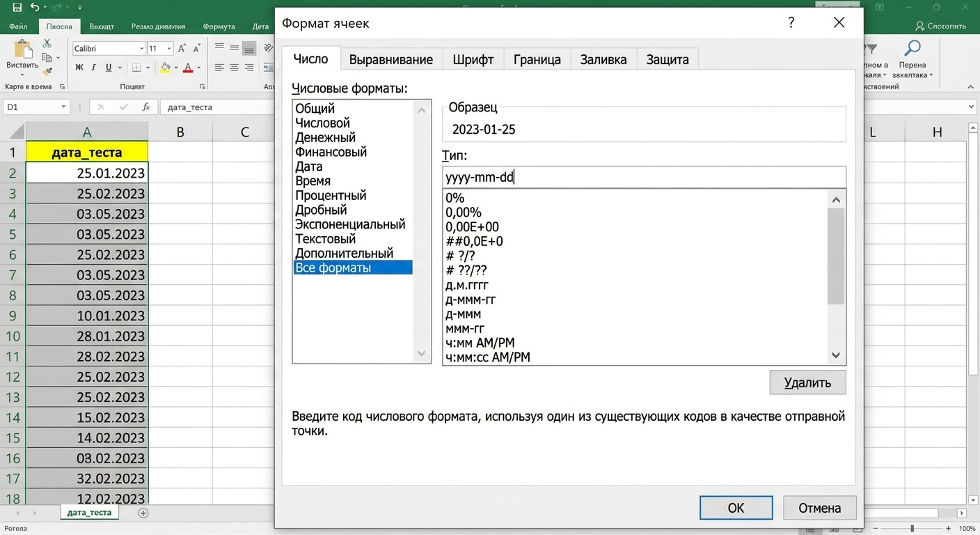
Task: Switch to the Граница tab
Action: pyautogui.click(x=537, y=59)
